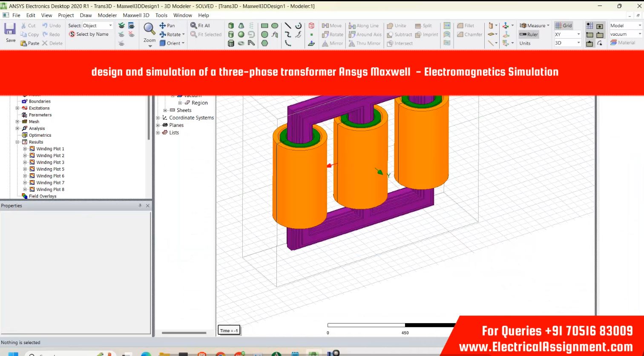Select the Zoom magnifier tool
644x356 pixels.
click(149, 29)
